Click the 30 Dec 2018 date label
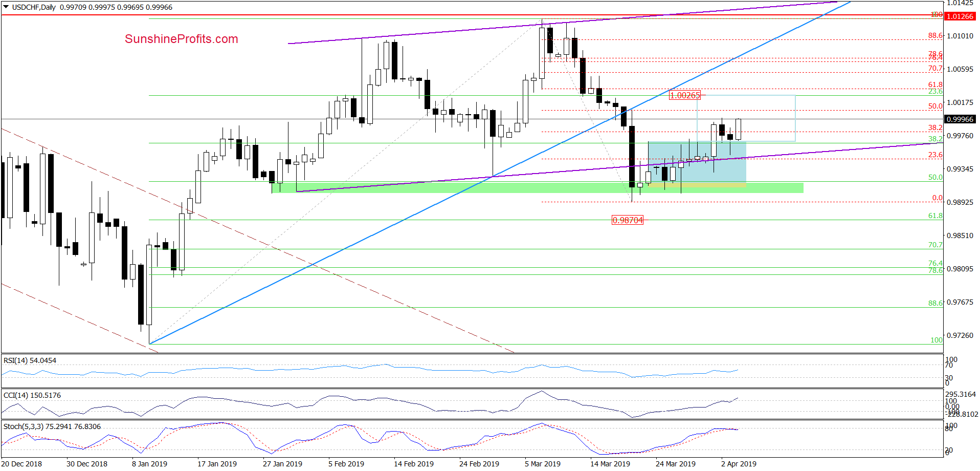The image size is (980, 471). (87, 464)
